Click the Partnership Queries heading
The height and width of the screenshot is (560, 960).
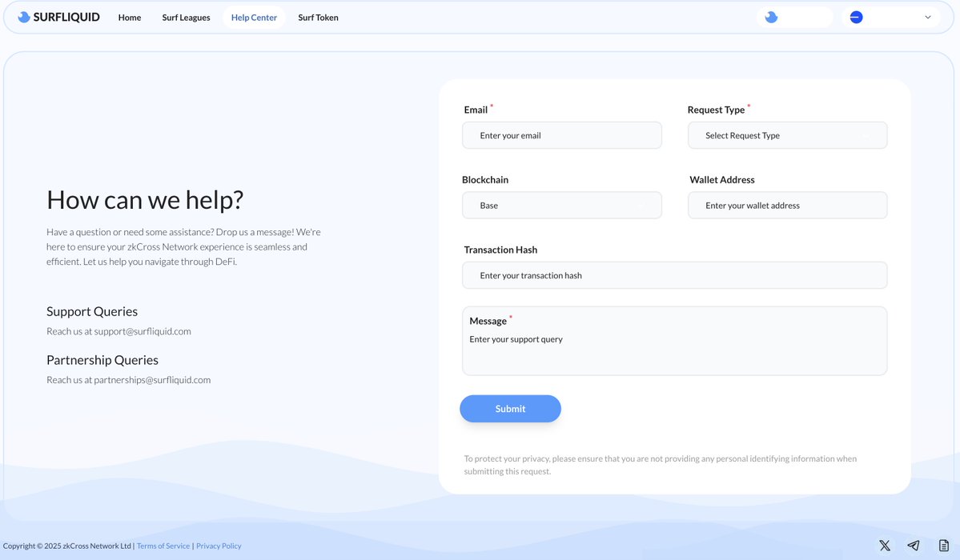[x=102, y=360]
